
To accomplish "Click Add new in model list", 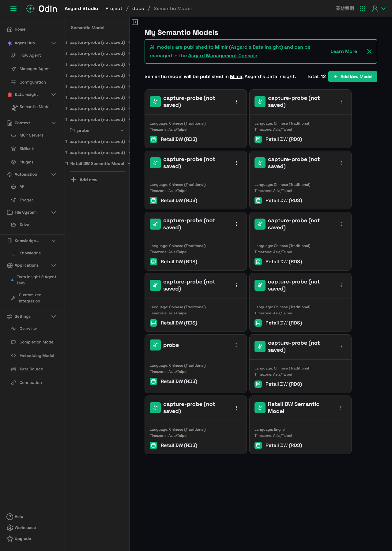I will coord(84,180).
